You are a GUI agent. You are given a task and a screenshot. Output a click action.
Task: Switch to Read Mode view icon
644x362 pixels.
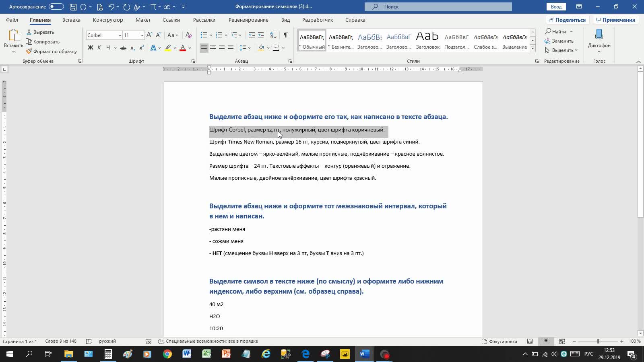[x=530, y=341]
